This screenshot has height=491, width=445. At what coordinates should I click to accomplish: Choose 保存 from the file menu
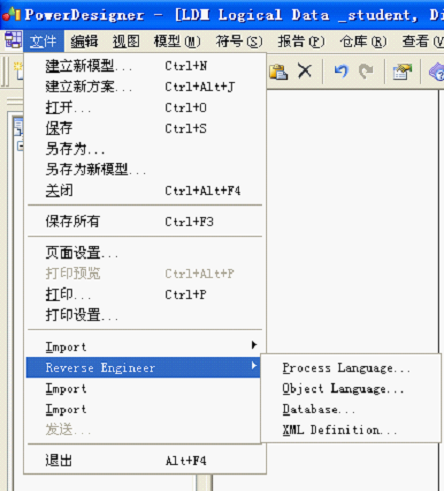tap(145, 128)
